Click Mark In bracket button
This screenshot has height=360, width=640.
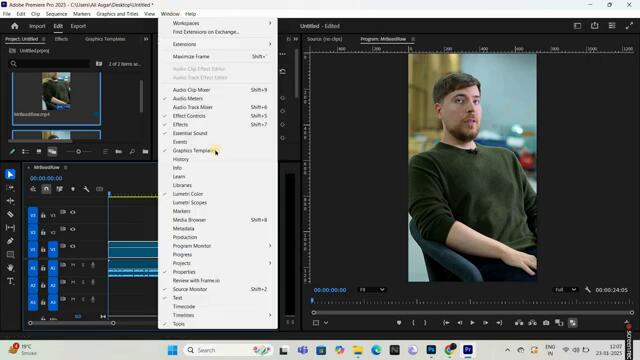pyautogui.click(x=413, y=322)
